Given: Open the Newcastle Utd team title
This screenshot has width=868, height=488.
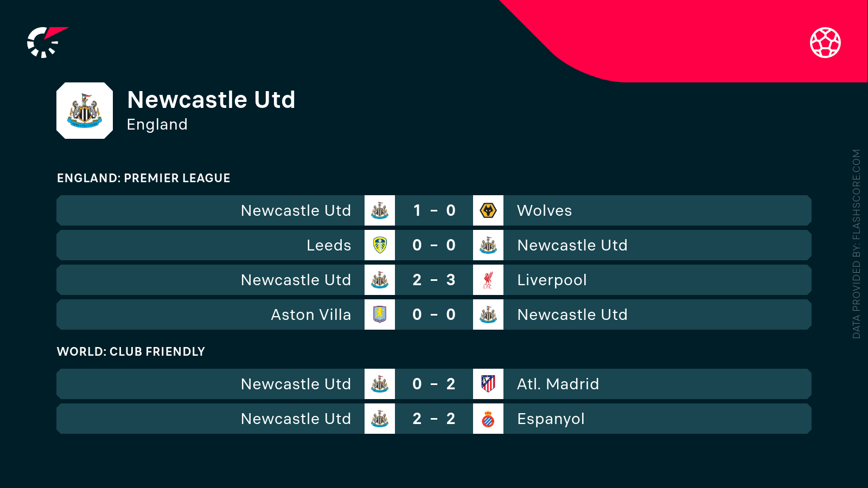Looking at the screenshot, I should pos(211,100).
